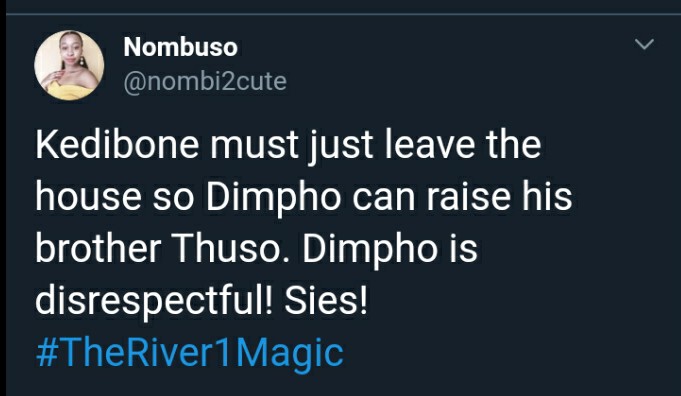The height and width of the screenshot is (396, 681).
Task: Click the first Dimpho mention in second line
Action: [274, 199]
